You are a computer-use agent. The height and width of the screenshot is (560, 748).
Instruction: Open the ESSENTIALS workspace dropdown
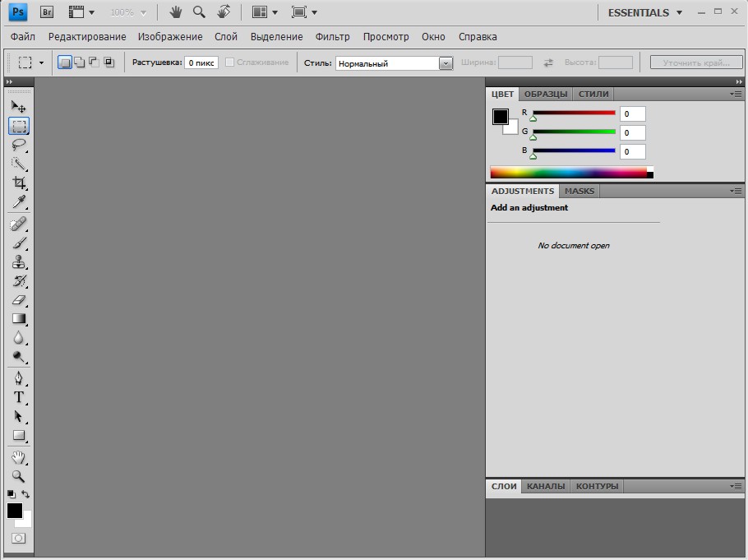click(645, 13)
